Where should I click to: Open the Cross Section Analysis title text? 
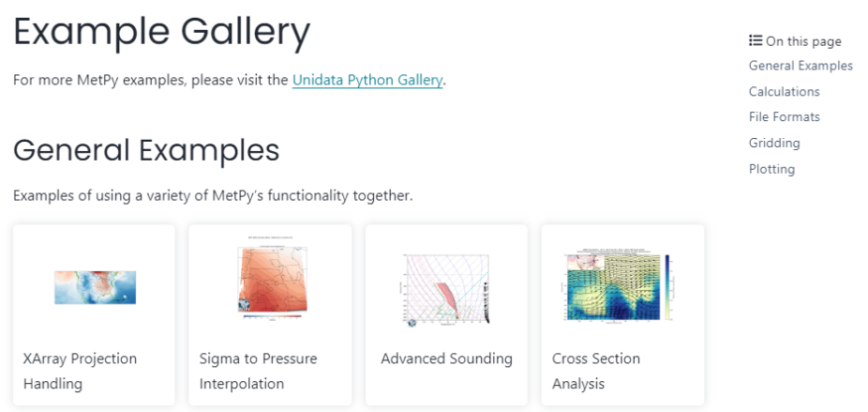click(596, 371)
